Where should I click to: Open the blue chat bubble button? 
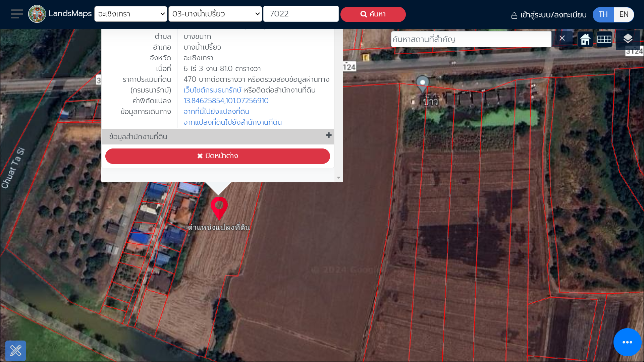[x=627, y=342]
